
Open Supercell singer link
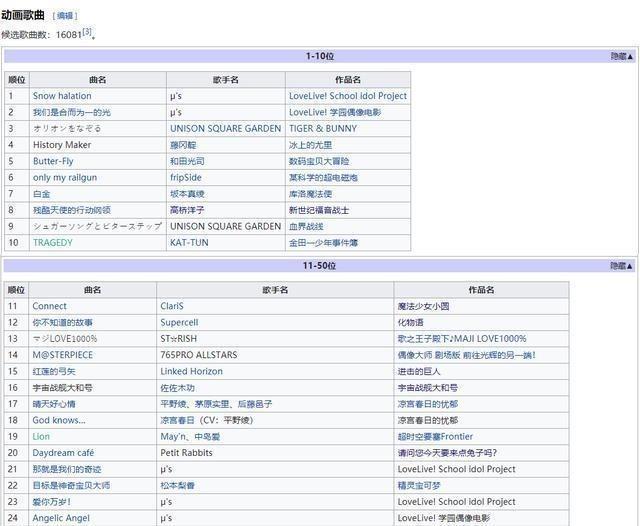click(179, 322)
